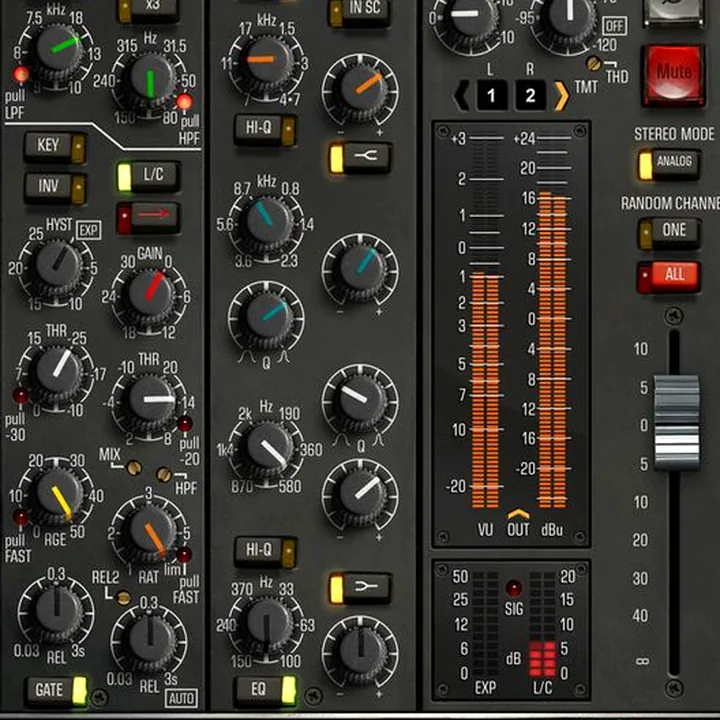Screen dimensions: 720x720
Task: Click the compressor THR knob with white pointer
Action: point(151,399)
